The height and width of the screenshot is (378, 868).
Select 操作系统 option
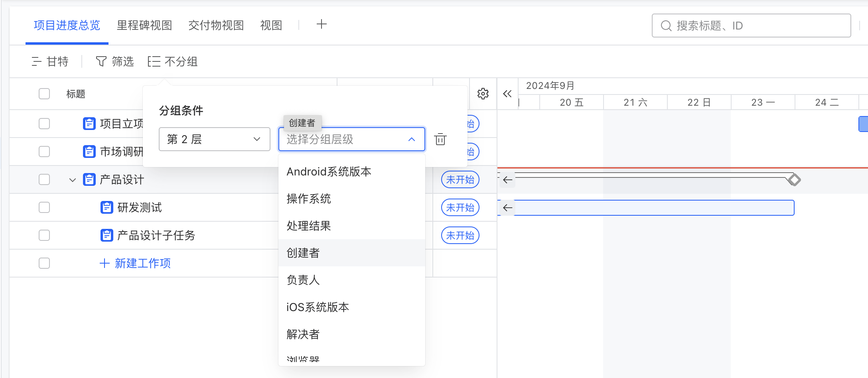352,199
